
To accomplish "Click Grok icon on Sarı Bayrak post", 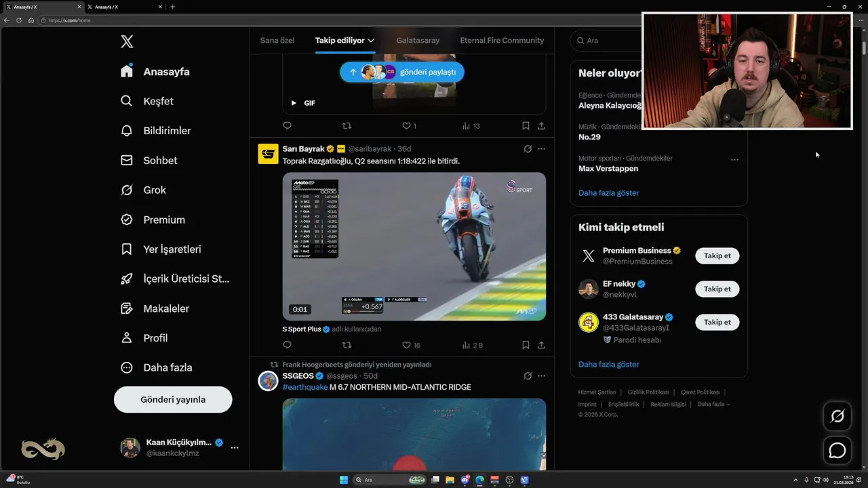I will click(x=528, y=148).
